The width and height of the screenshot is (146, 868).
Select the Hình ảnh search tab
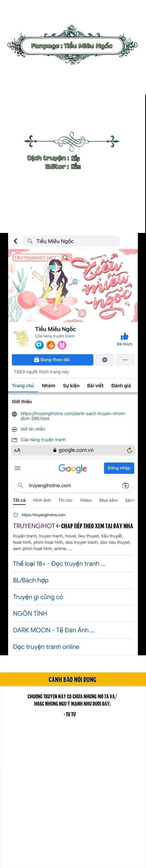42,500
